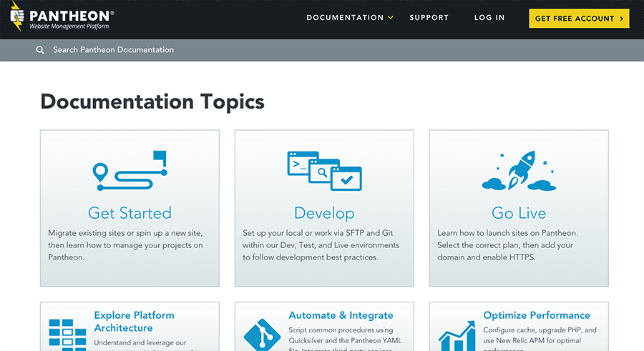Click the Pantheon logo in header
The width and height of the screenshot is (644, 351).
(62, 16)
